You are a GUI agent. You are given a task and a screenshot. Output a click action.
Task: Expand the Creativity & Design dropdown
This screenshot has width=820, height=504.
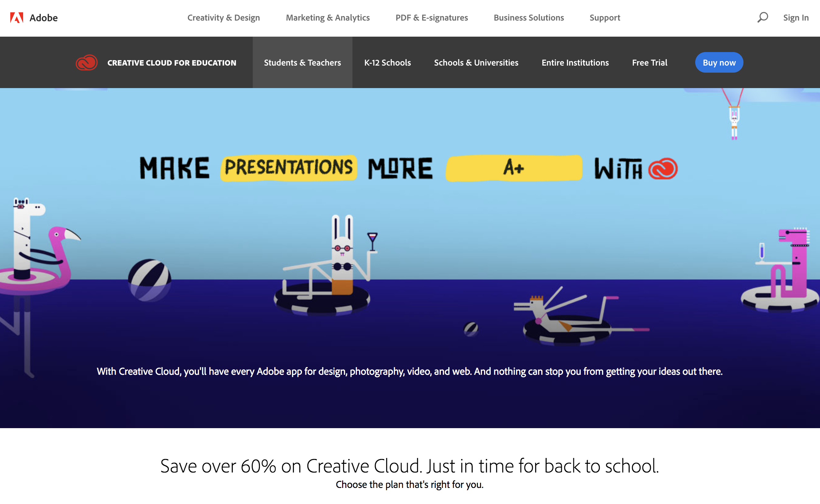click(224, 17)
